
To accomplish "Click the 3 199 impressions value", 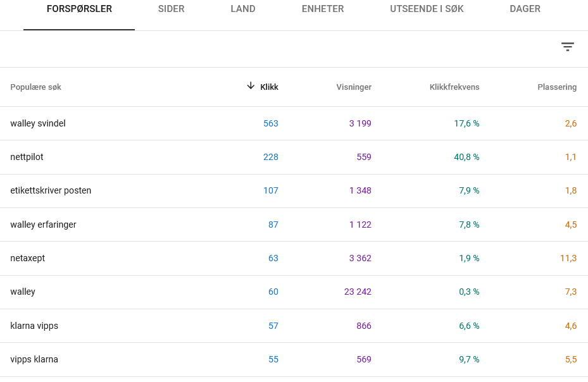I will coord(360,123).
